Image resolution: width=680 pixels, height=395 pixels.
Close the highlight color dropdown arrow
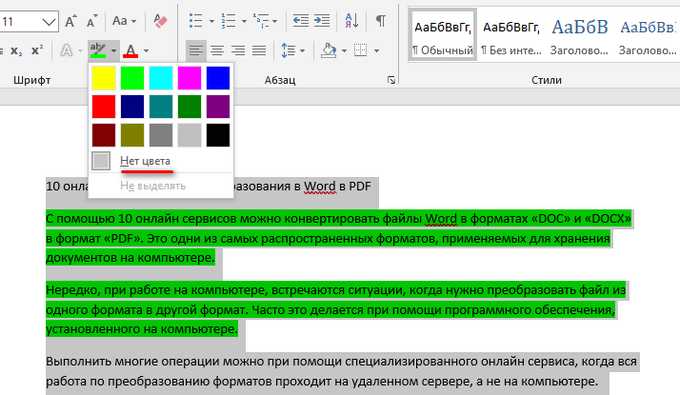coord(114,51)
